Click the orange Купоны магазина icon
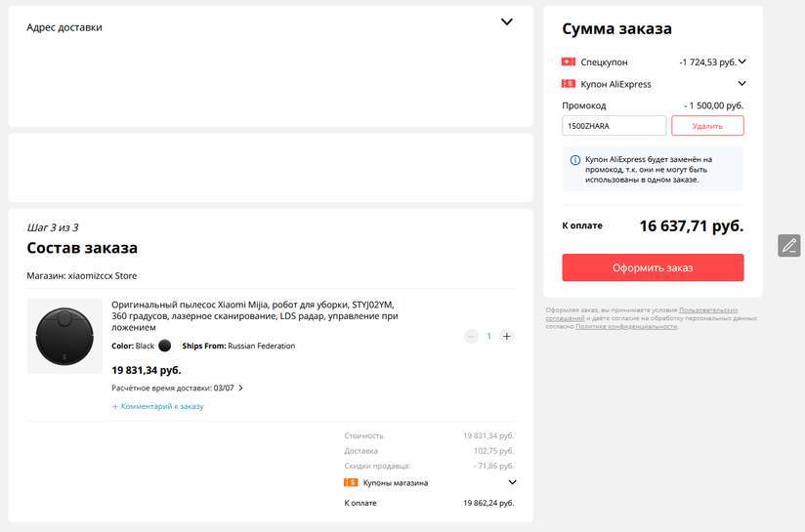The image size is (805, 532). coord(351,482)
